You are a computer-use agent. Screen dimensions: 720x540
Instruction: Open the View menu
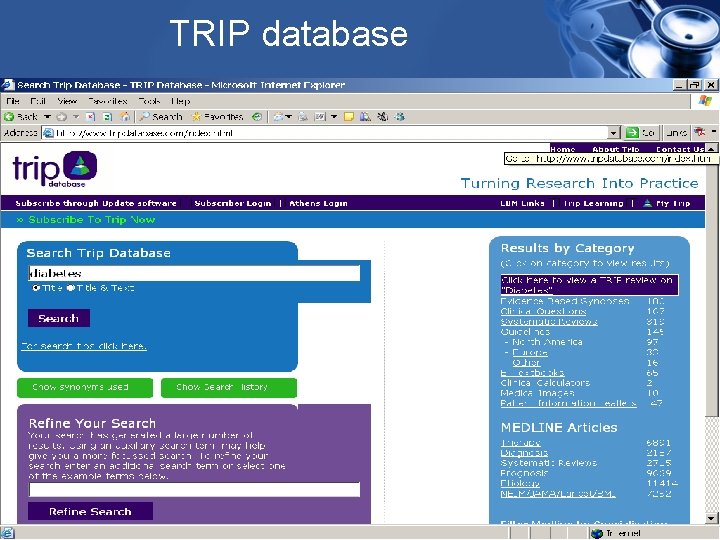(x=67, y=101)
